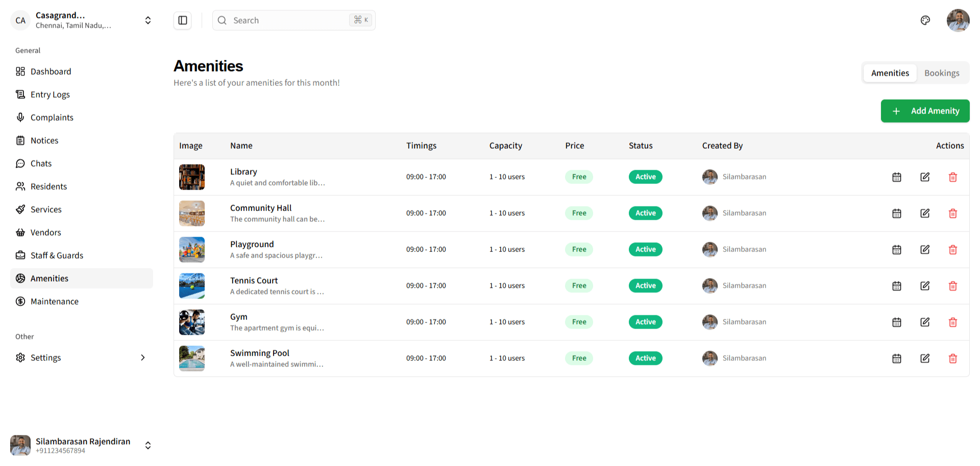Image resolution: width=980 pixels, height=466 pixels.
Task: Select the Amenities tab
Action: pos(890,73)
